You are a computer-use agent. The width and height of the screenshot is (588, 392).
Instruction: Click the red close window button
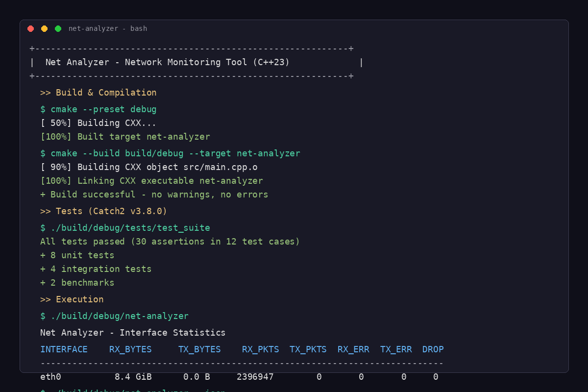[x=31, y=28]
